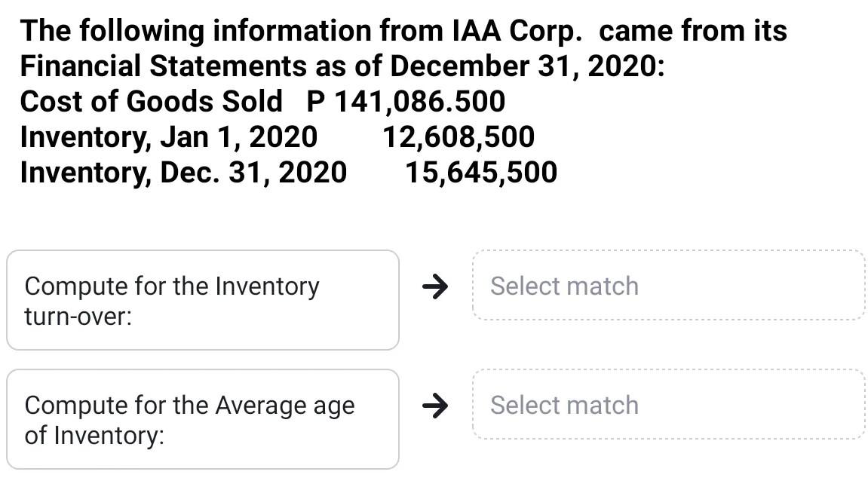The height and width of the screenshot is (484, 868).
Task: Open the Inventory turn-over "Select match" dropdown
Action: coord(668,286)
